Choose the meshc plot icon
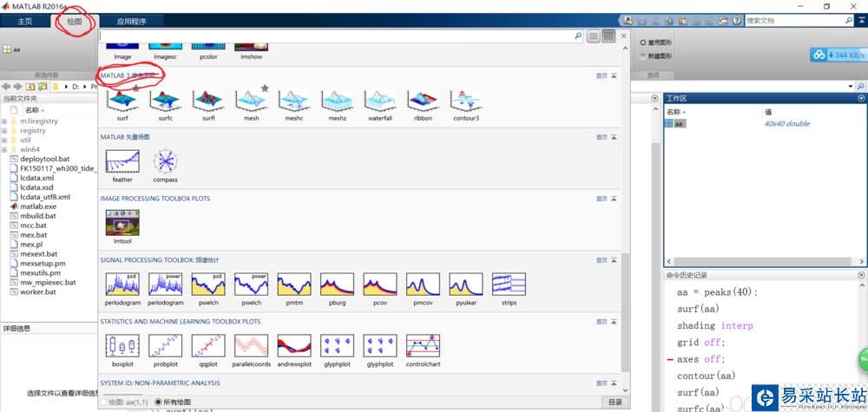The width and height of the screenshot is (868, 412). [x=294, y=100]
